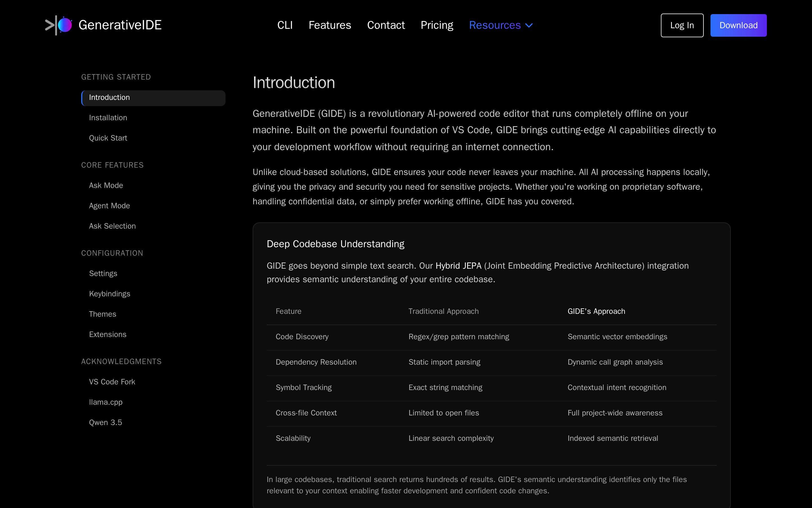Go to the Features page
The height and width of the screenshot is (508, 812).
330,25
